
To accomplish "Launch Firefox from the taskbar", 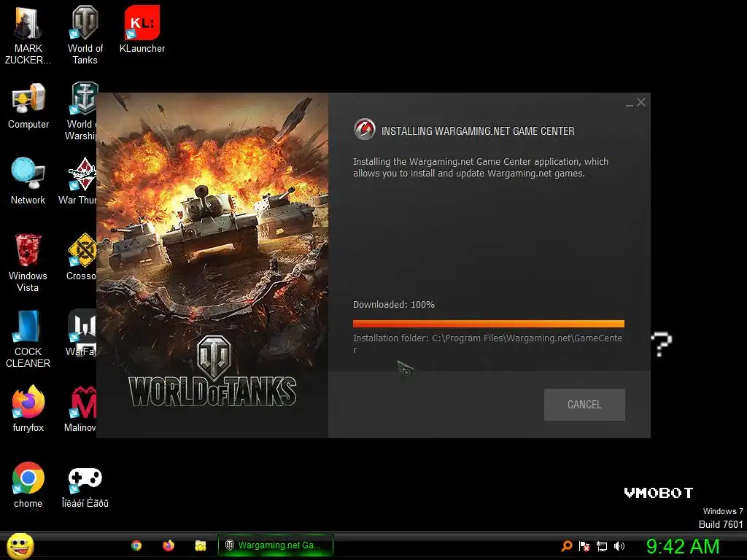I will 169,545.
